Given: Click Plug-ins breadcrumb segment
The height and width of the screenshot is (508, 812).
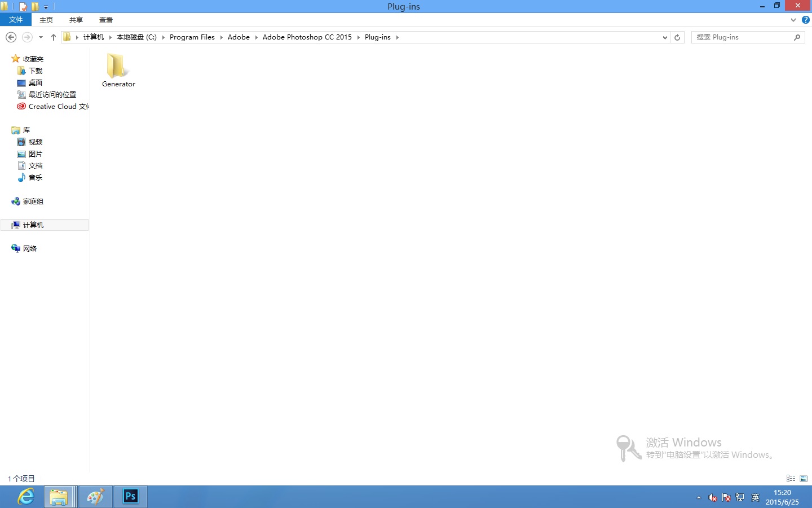Looking at the screenshot, I should [378, 37].
